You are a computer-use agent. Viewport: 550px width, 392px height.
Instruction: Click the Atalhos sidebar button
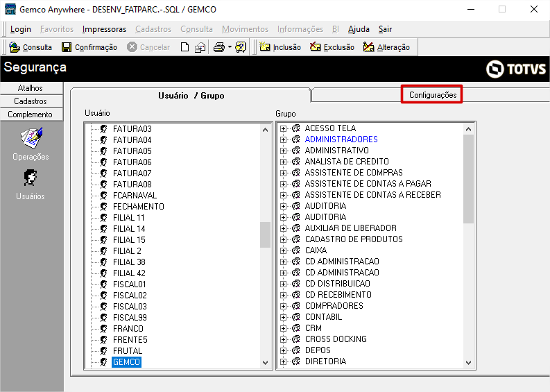point(31,88)
